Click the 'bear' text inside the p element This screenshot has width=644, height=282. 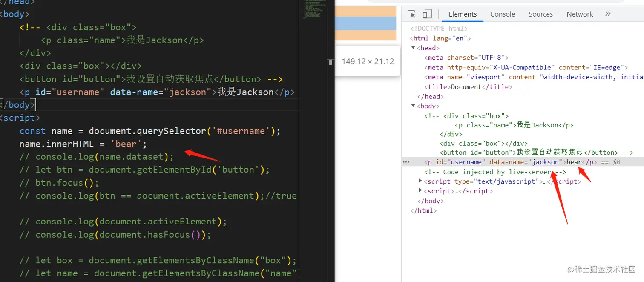click(x=574, y=162)
